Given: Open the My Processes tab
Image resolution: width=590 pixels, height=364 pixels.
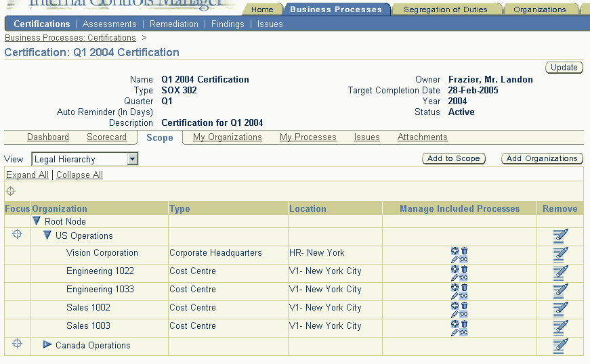Looking at the screenshot, I should [308, 137].
